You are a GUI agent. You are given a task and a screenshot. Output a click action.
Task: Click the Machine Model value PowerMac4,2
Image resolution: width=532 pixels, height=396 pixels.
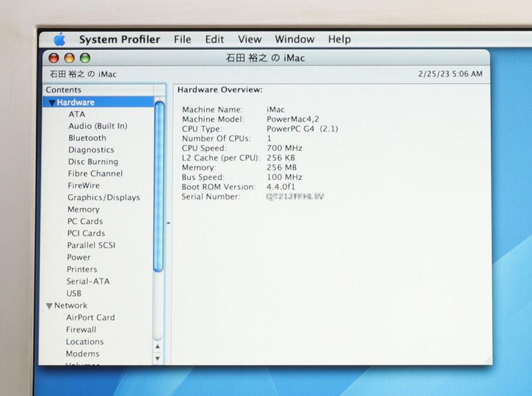point(293,120)
